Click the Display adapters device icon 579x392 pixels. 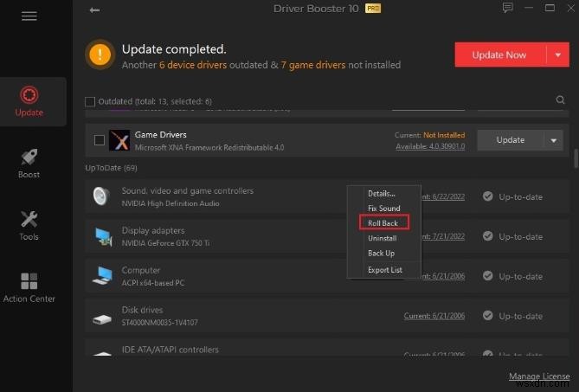coord(103,236)
